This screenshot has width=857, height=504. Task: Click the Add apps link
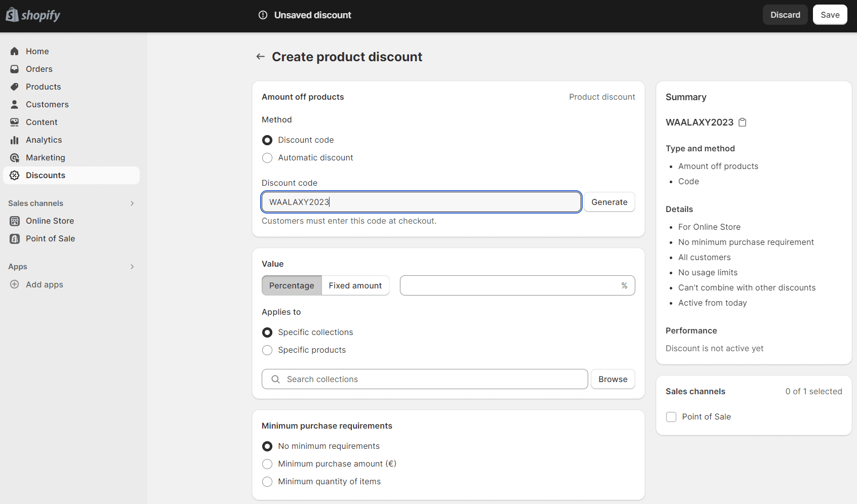coord(45,284)
